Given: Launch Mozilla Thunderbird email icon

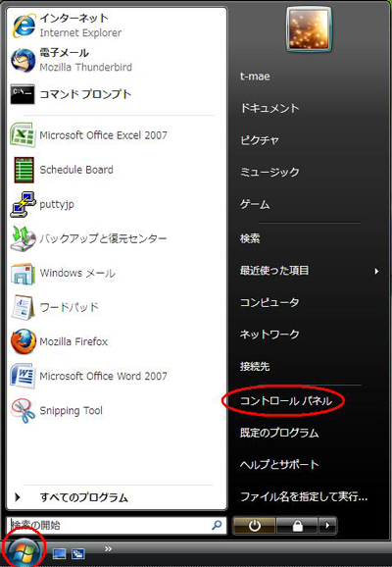Looking at the screenshot, I should [x=23, y=60].
